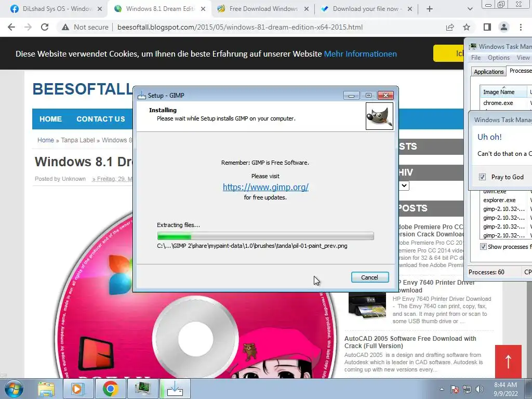The width and height of the screenshot is (532, 399).
Task: Open the Task Manager File menu
Action: click(476, 58)
